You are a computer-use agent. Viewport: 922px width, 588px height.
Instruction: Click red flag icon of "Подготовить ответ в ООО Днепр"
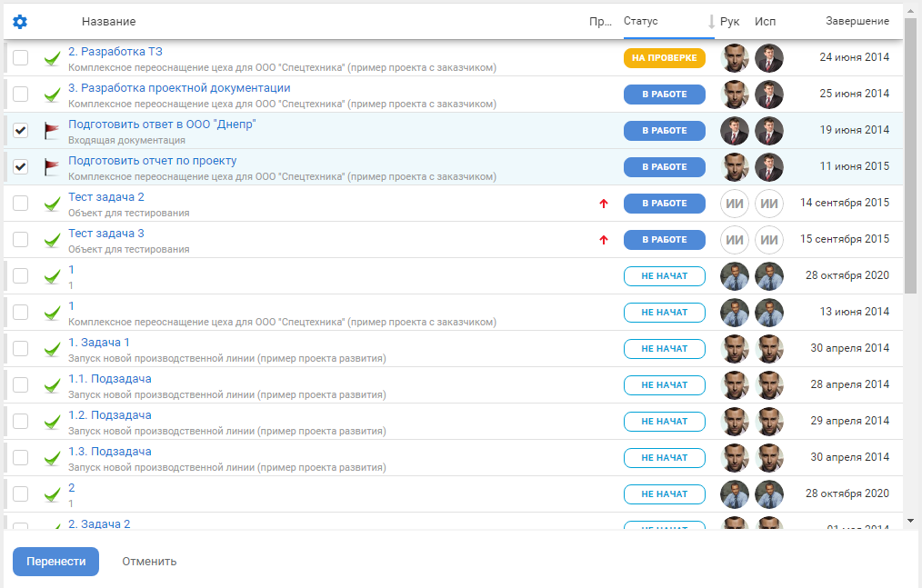52,131
